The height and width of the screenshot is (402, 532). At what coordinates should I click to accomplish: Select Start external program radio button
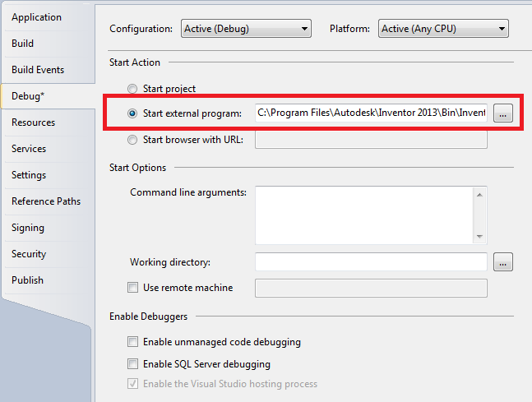[x=132, y=113]
